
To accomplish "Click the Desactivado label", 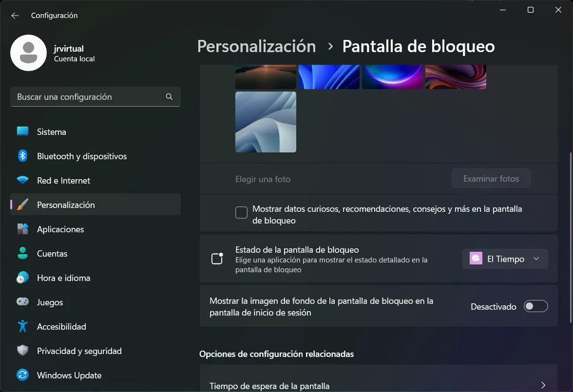I will point(493,306).
